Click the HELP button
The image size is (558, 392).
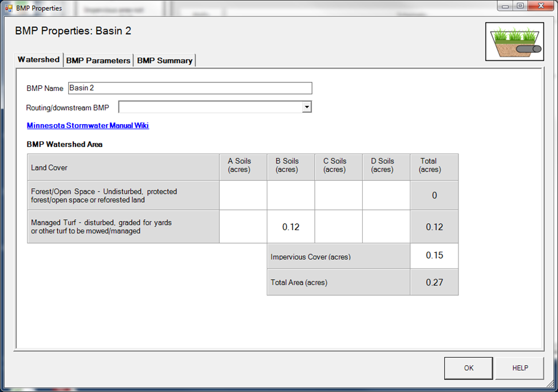coord(520,368)
